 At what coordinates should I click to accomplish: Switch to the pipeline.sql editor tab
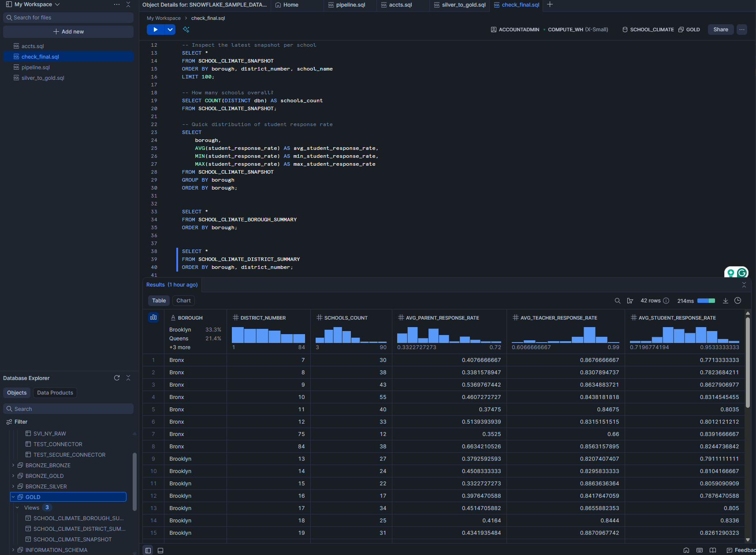tap(347, 5)
